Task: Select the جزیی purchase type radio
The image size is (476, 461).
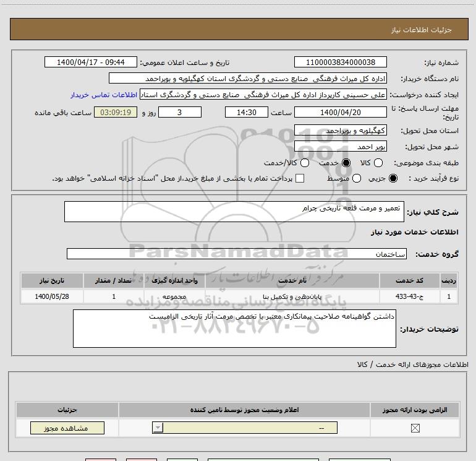Action: point(393,178)
